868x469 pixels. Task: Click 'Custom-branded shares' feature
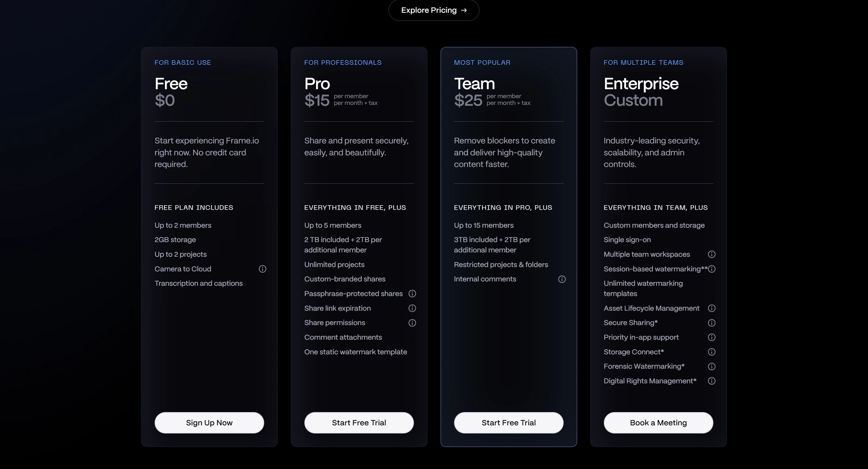tap(345, 279)
